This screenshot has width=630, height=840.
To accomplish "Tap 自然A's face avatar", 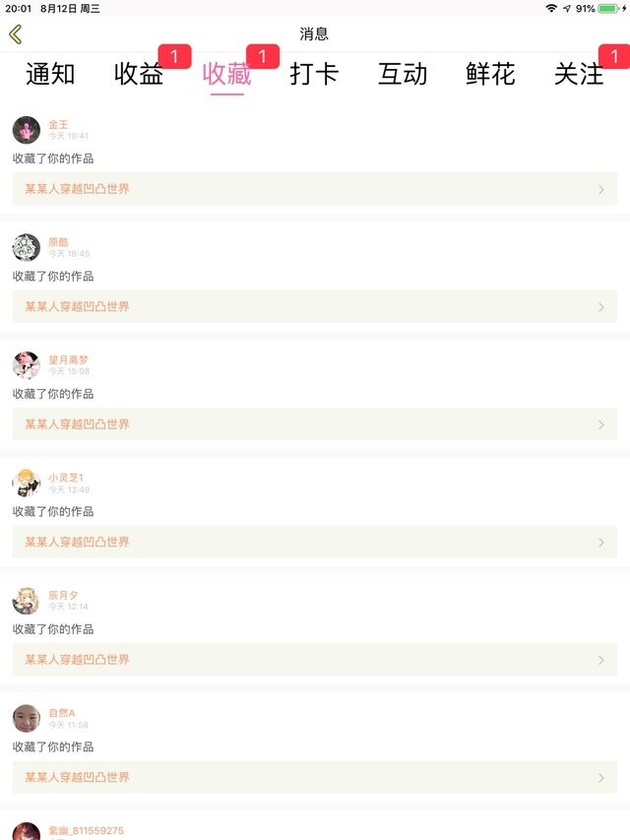I will click(x=27, y=718).
